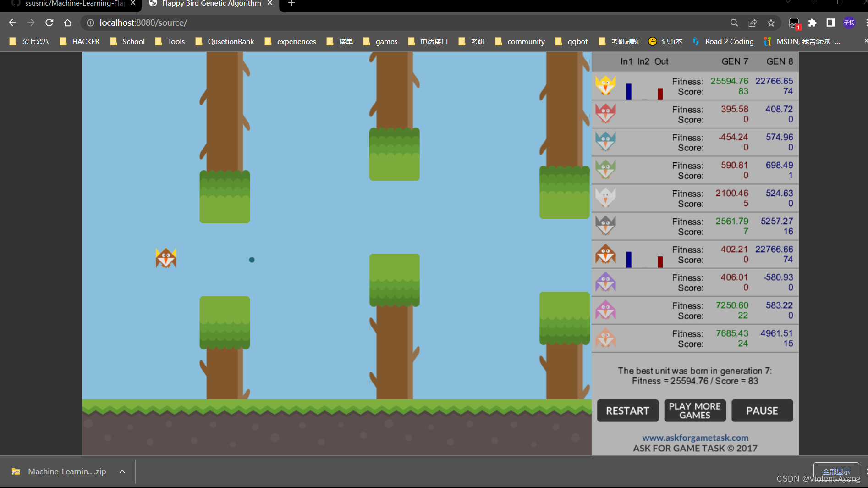Open the Tools bookmark folder
The image size is (868, 488).
coord(170,42)
